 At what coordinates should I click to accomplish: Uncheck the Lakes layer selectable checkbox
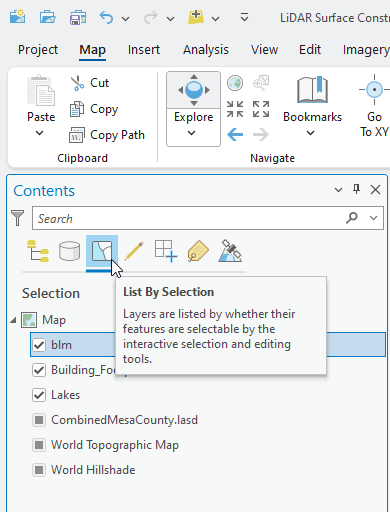coord(39,395)
